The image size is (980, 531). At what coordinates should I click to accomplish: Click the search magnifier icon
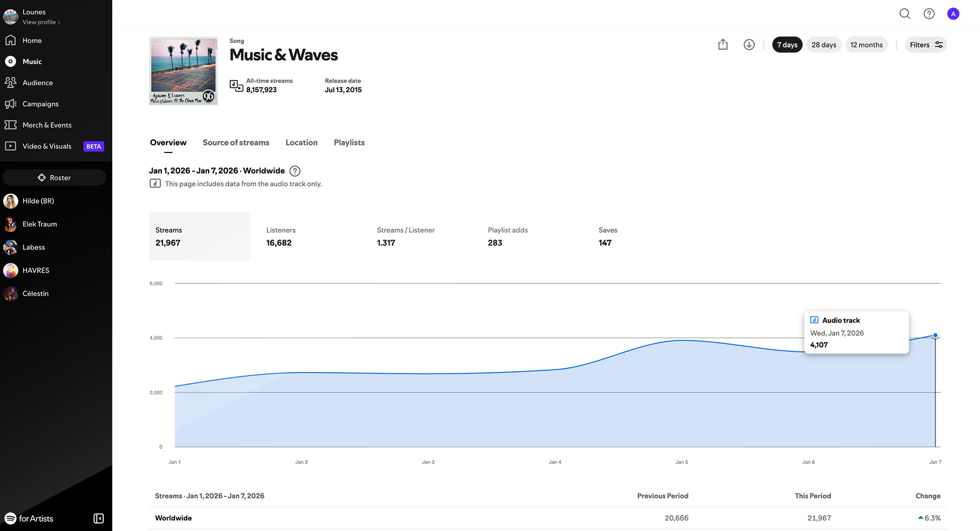904,14
